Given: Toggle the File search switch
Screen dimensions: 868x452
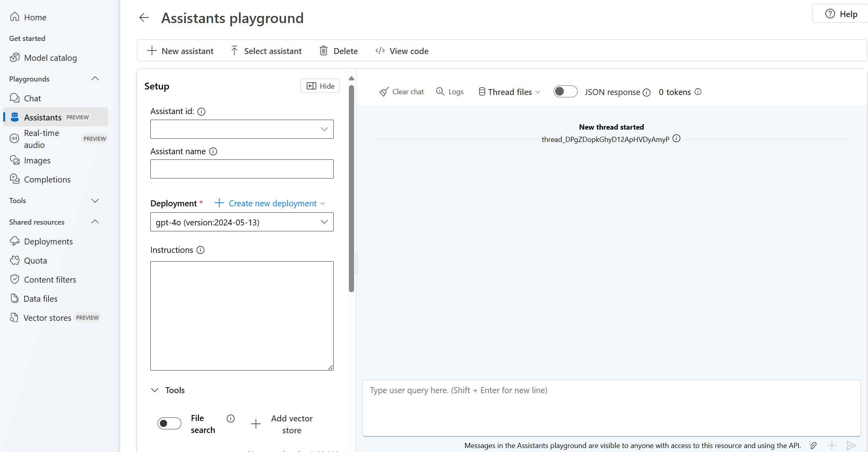Looking at the screenshot, I should [x=169, y=423].
